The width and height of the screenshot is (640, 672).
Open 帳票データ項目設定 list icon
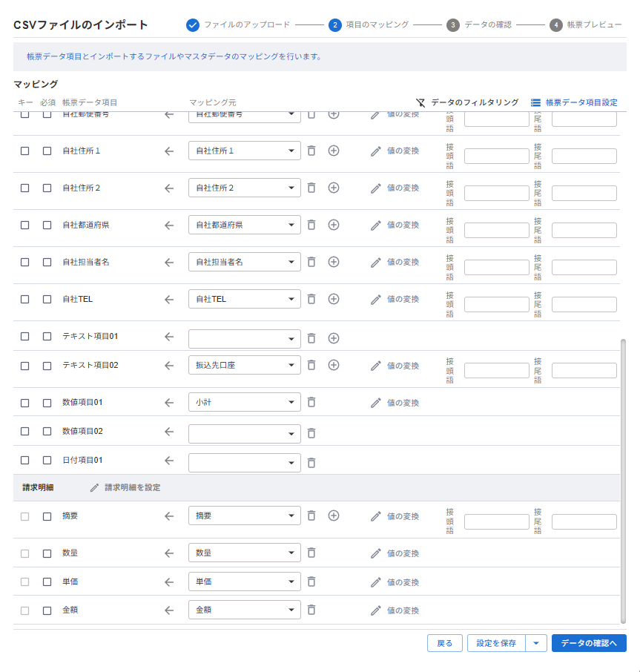tap(535, 102)
